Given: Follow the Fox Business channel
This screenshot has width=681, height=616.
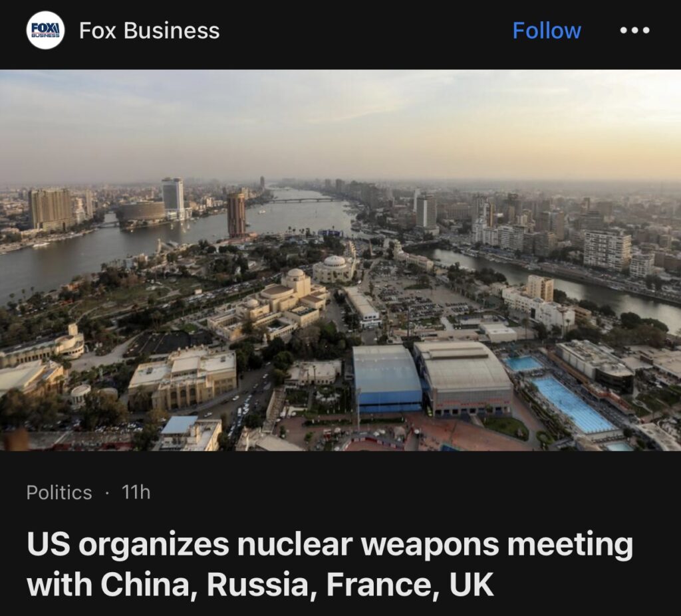Looking at the screenshot, I should (x=547, y=31).
